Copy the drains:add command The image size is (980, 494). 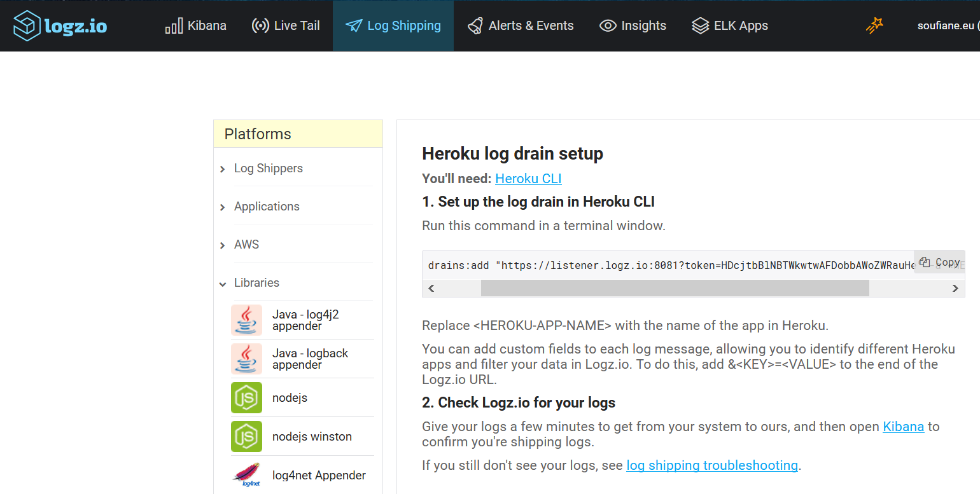(939, 262)
